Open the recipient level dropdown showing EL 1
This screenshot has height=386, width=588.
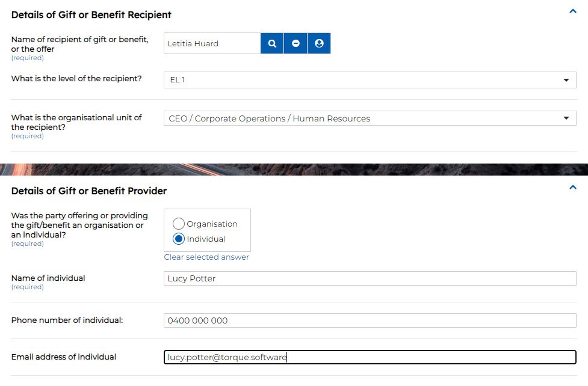[x=370, y=80]
